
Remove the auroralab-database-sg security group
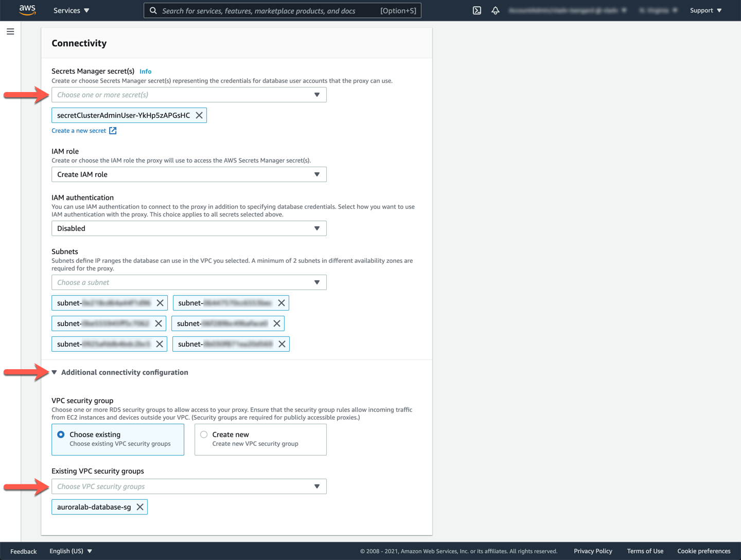click(x=140, y=507)
